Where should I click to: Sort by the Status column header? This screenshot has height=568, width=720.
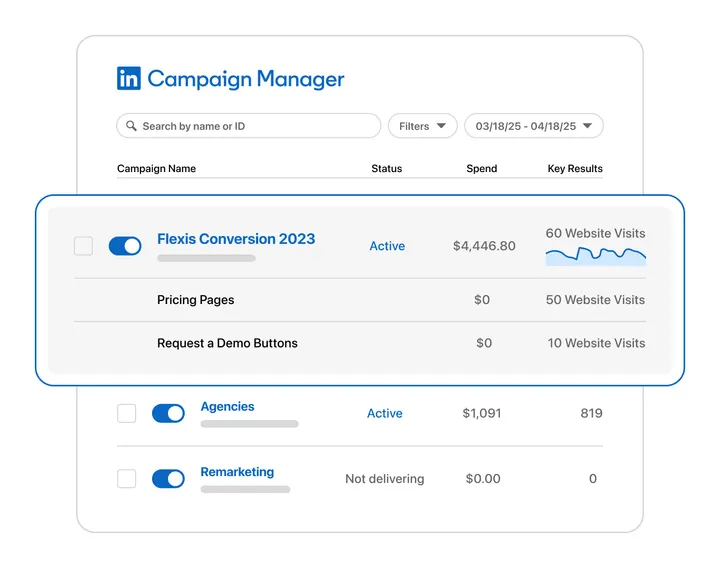(x=387, y=169)
